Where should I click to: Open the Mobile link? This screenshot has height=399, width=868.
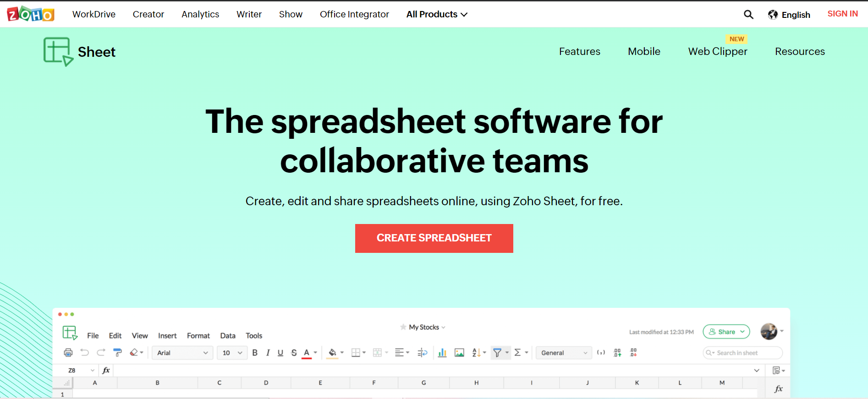(x=644, y=51)
